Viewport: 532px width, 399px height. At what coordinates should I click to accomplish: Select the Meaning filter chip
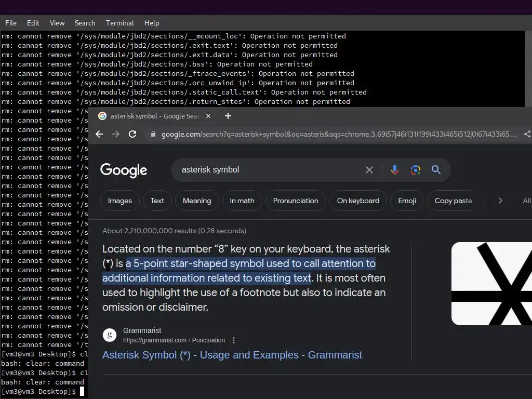tap(197, 201)
